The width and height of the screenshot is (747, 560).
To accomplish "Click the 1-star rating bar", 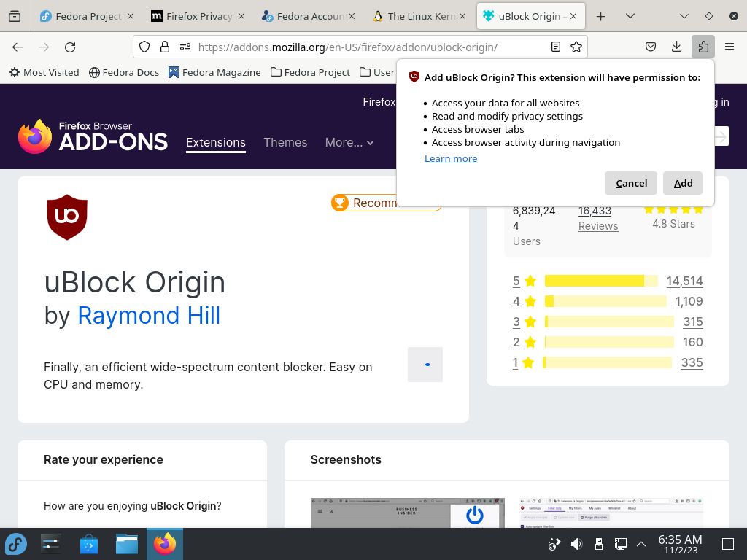I will click(607, 363).
